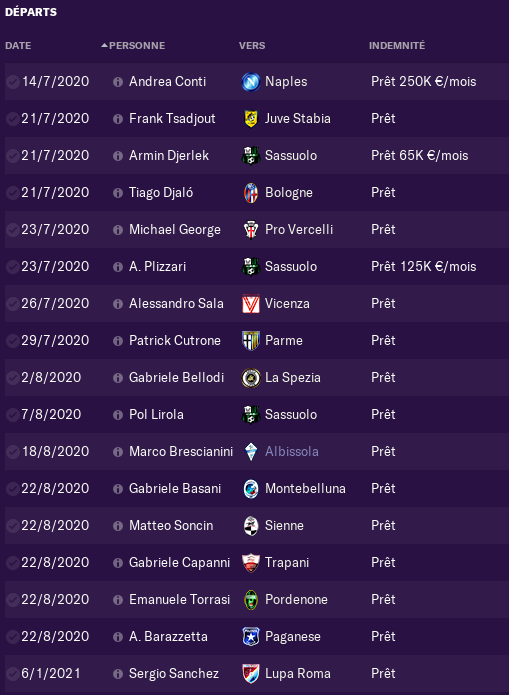Open info icon beside Andrea Conti
This screenshot has width=510, height=695.
coord(117,82)
